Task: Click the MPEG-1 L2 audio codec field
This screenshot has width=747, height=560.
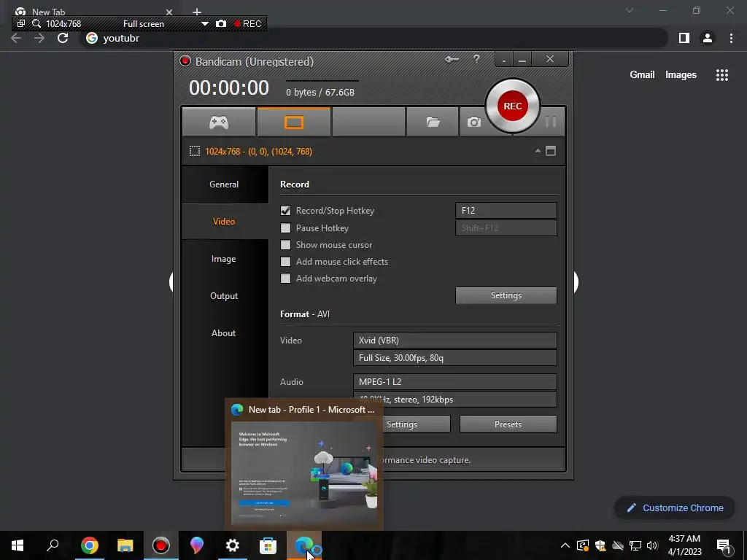Action: coord(455,382)
